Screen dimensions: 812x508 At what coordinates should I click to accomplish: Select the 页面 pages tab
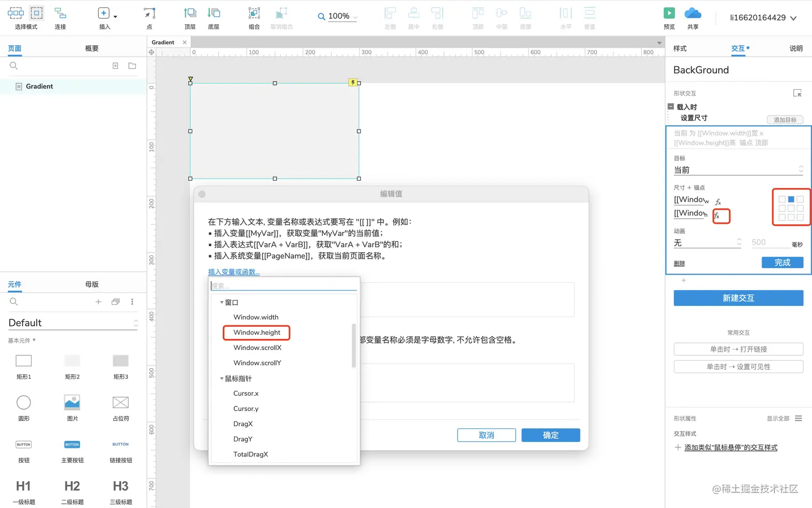(x=15, y=48)
